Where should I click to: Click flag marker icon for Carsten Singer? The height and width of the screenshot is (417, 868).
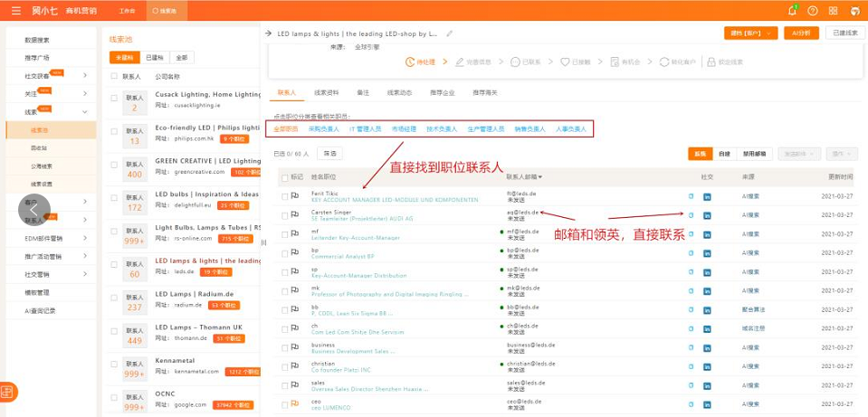pos(294,215)
